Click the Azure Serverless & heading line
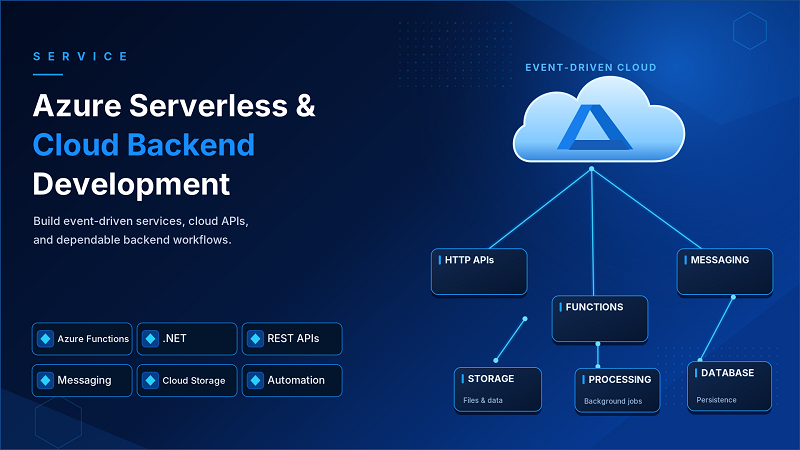The image size is (800, 450). pos(174,106)
